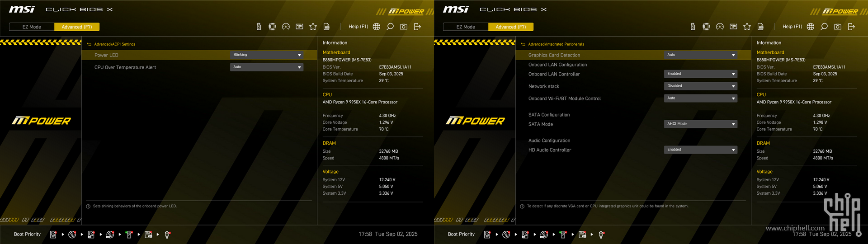This screenshot has width=868, height=244.
Task: Go back via breadcrumb arrow in Integrated Peripherals
Action: click(523, 44)
